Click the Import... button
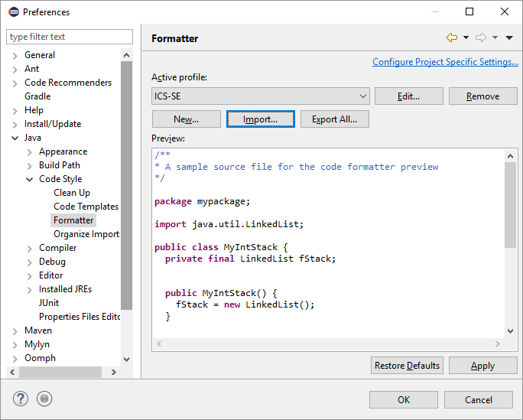Viewport: 523px width, 420px height. [260, 119]
